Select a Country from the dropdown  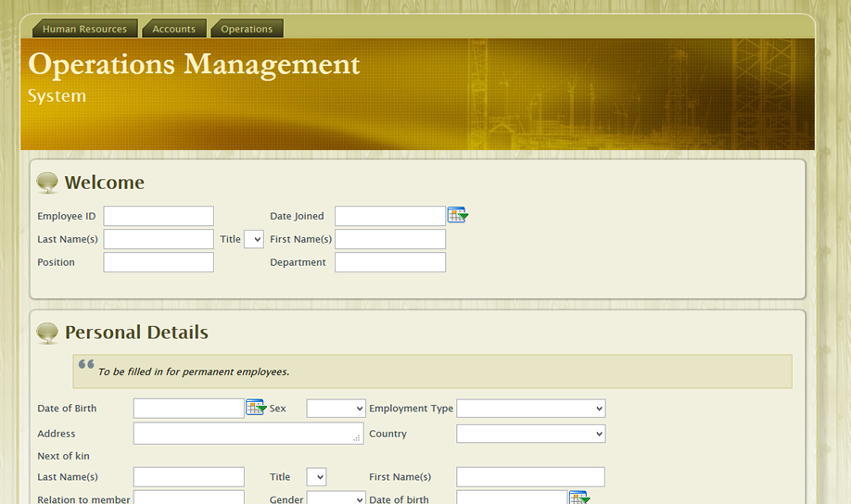pos(530,434)
